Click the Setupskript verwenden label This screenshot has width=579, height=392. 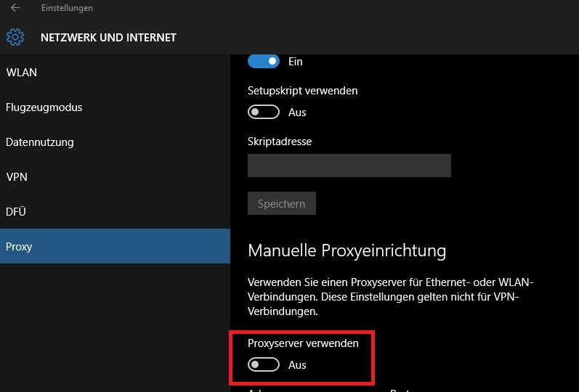[302, 91]
